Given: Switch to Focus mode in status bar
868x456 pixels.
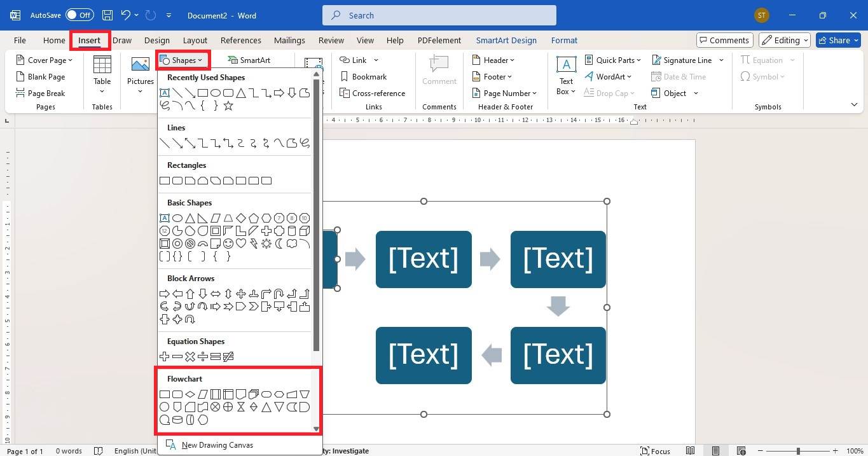Looking at the screenshot, I should 655,451.
